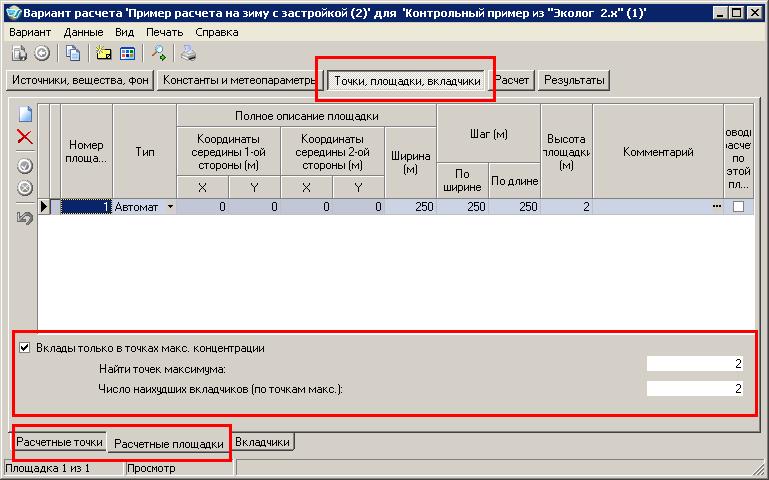This screenshot has height=480, width=769.
Task: Click the 'Найти точек максимума' input field
Action: tap(694, 365)
